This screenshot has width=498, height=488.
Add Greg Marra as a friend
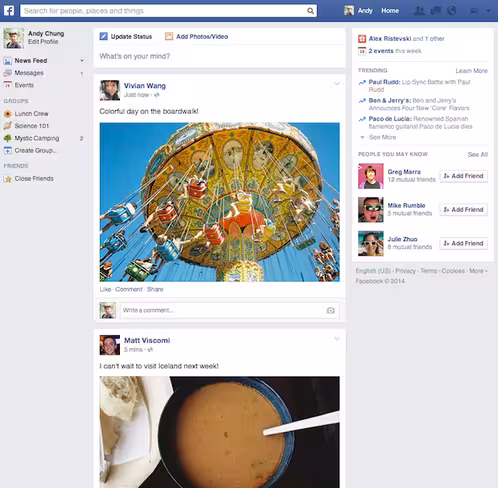[463, 176]
